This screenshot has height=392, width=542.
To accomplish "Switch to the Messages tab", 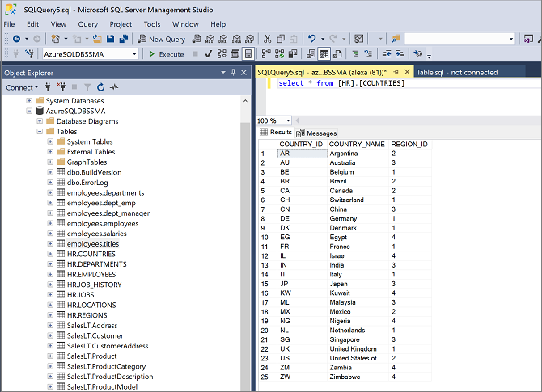I will pyautogui.click(x=316, y=133).
